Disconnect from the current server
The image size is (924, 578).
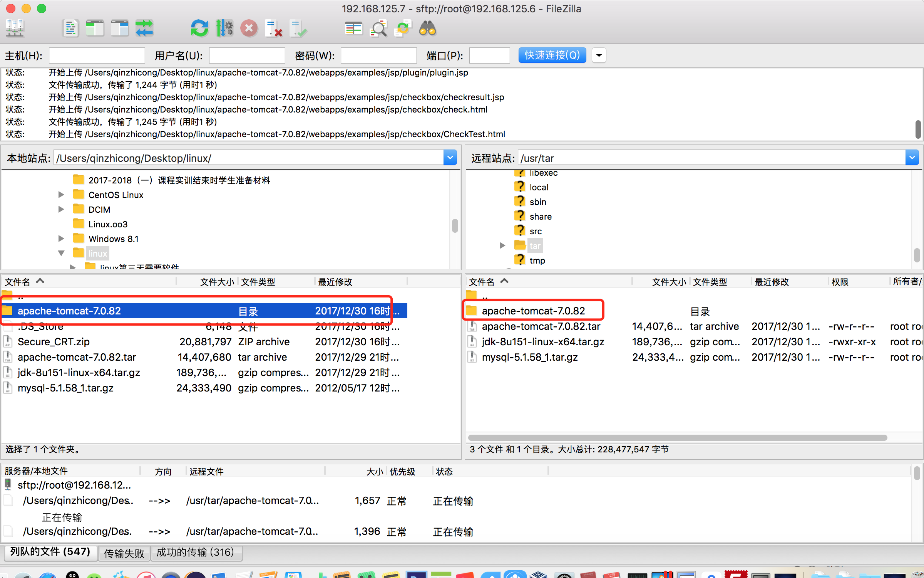(274, 29)
